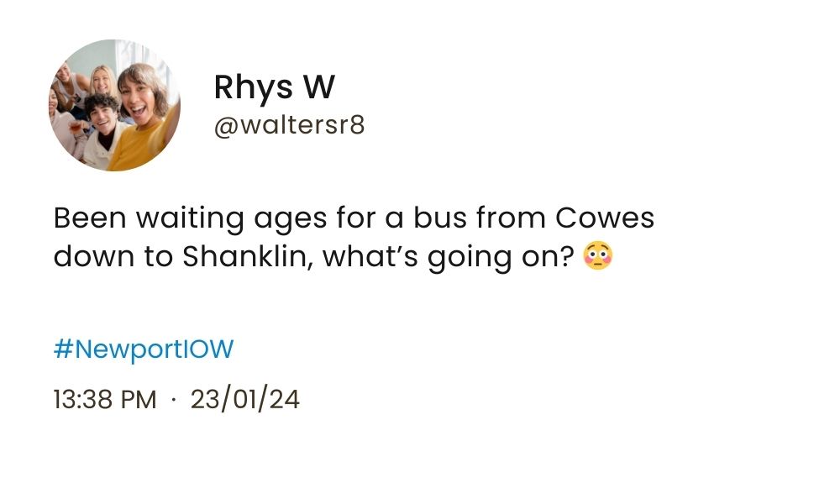This screenshot has height=504, width=840.
Task: Click the display name "Rhys W"
Action: 274,87
